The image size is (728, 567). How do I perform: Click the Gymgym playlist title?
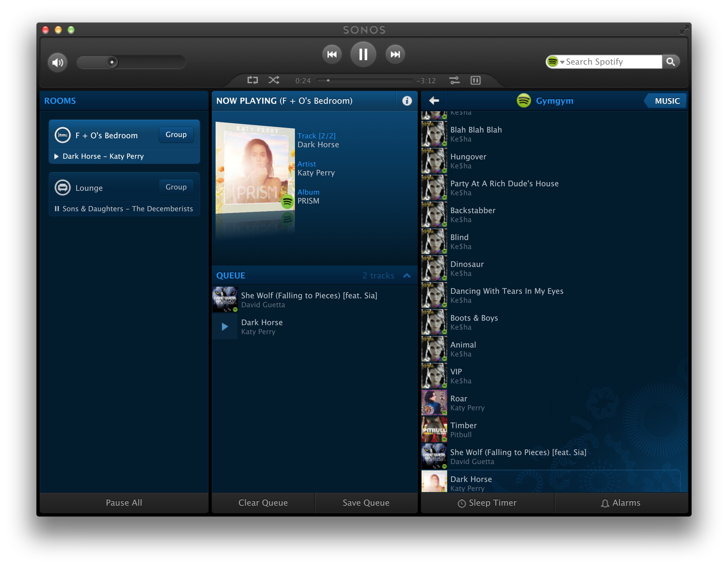click(554, 101)
